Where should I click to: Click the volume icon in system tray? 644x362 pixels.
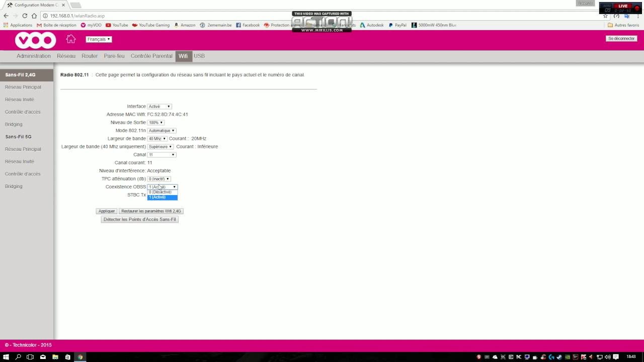[x=607, y=357]
